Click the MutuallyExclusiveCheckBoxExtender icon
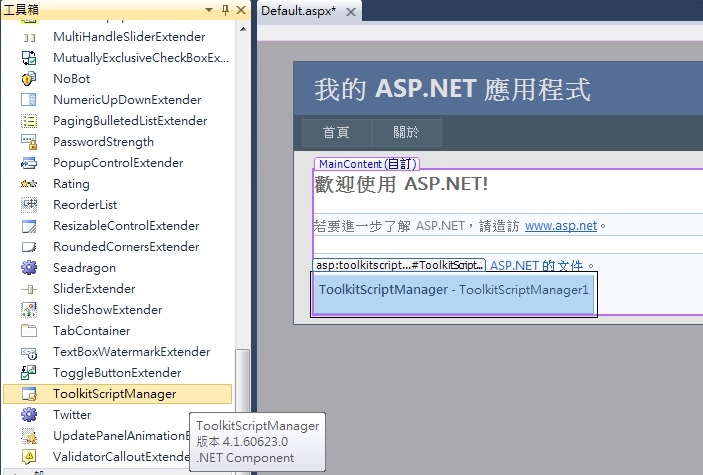 coord(29,58)
